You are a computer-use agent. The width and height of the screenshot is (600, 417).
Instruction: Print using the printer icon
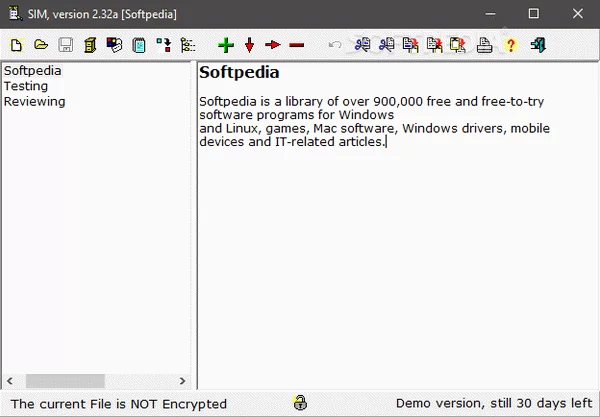click(x=485, y=45)
